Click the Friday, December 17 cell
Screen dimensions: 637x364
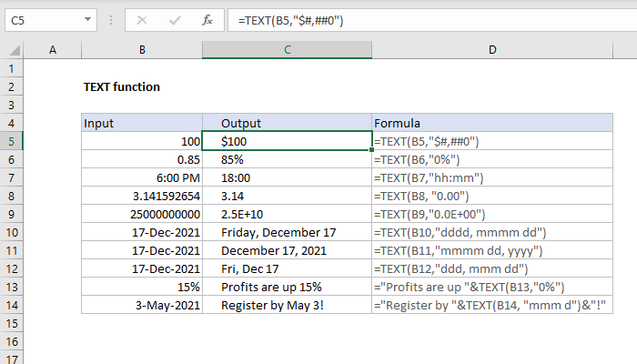(x=287, y=232)
